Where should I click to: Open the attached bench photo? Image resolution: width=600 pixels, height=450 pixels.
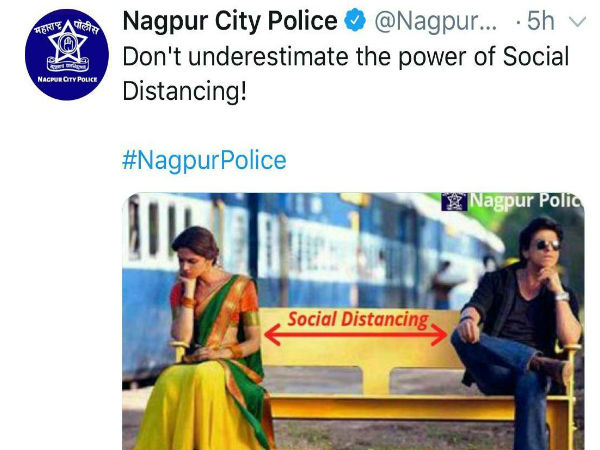pos(353,321)
